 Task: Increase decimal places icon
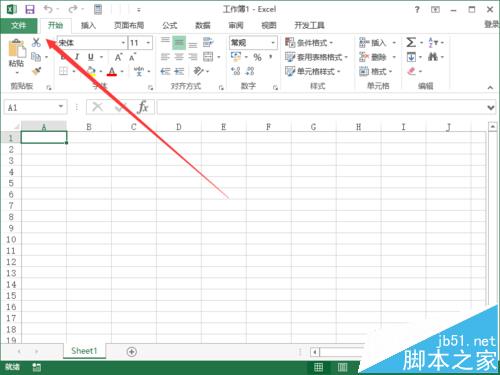click(236, 71)
